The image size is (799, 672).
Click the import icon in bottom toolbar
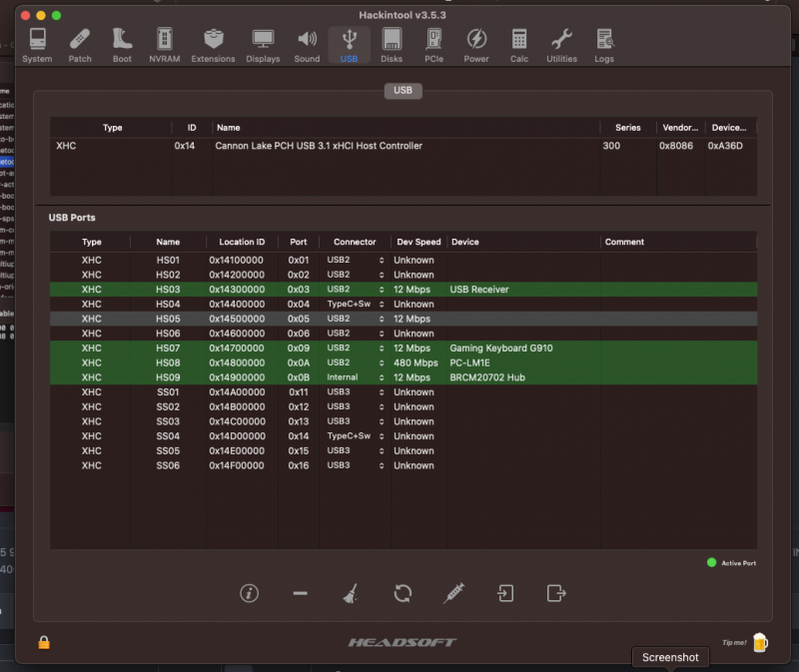(x=505, y=593)
